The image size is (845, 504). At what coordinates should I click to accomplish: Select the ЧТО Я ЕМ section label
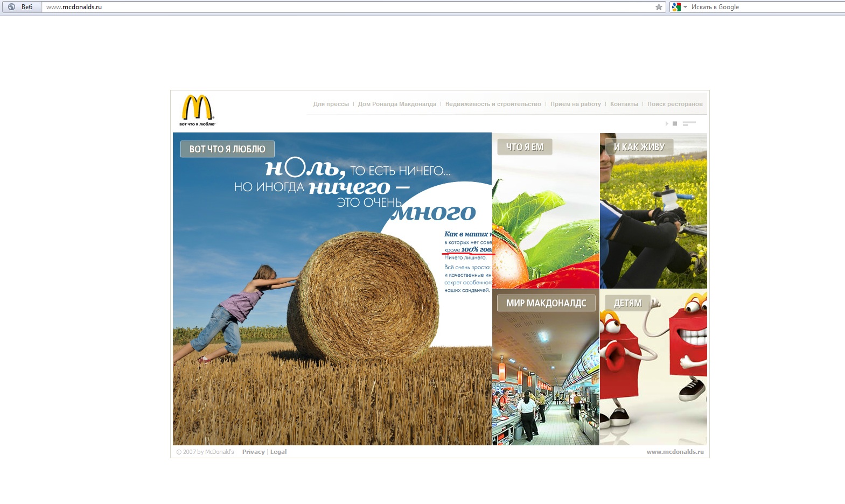(x=525, y=147)
